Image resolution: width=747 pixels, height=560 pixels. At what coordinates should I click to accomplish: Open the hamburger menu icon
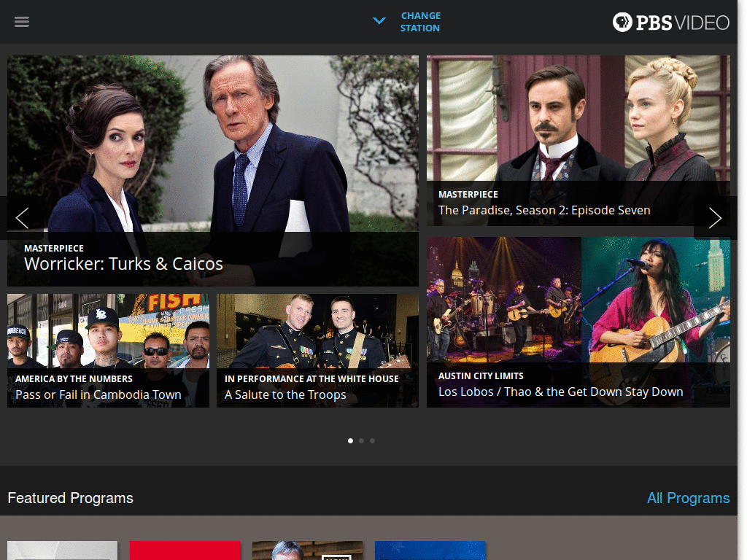pos(21,22)
